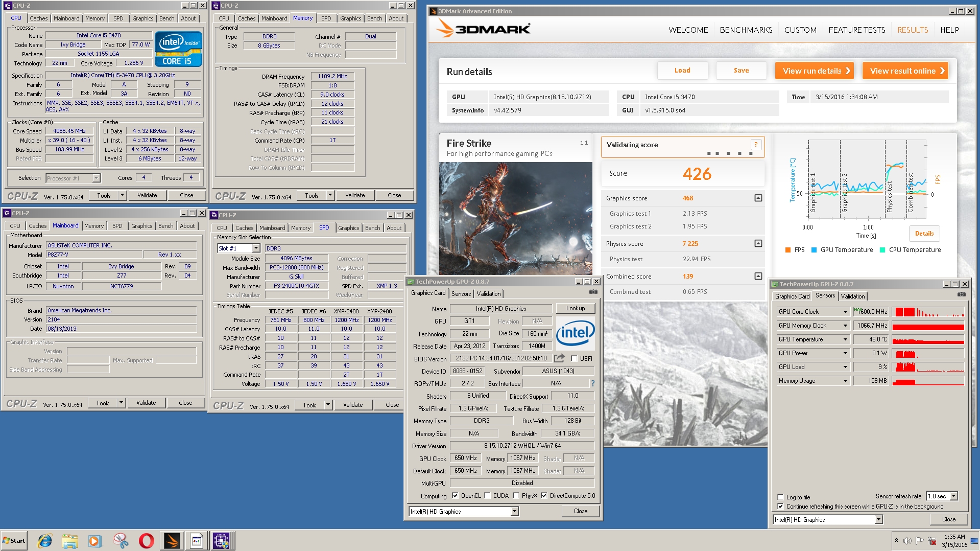Click the Lookup button in GPU-Z

pos(576,308)
